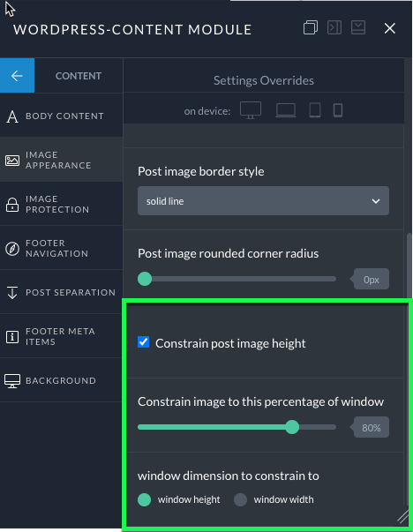413x532 pixels.
Task: Select desktop monitor device override
Action: tap(251, 110)
